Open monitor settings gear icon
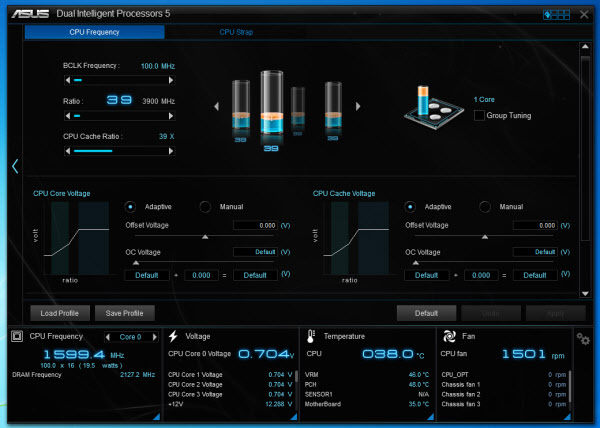This screenshot has height=428, width=600. [583, 339]
